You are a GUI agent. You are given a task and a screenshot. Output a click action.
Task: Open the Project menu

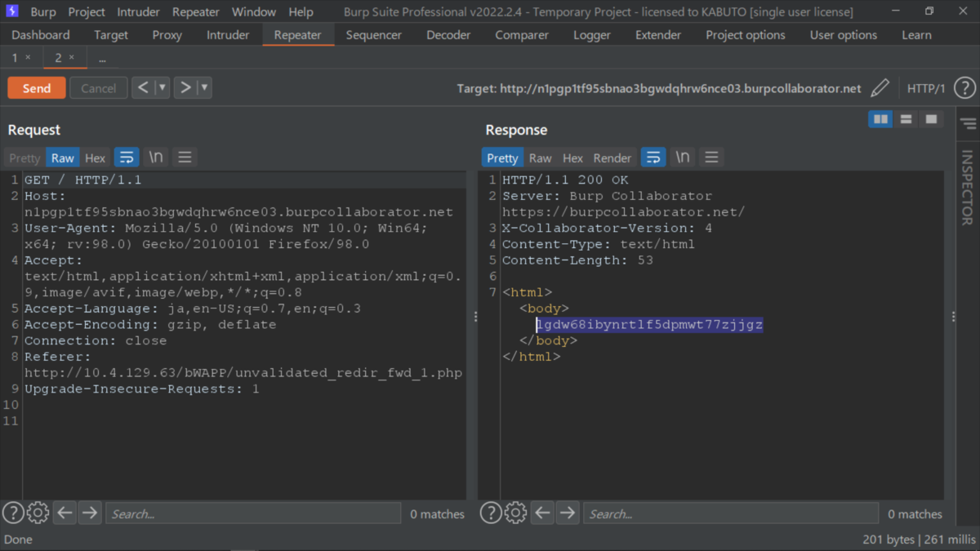tap(87, 12)
